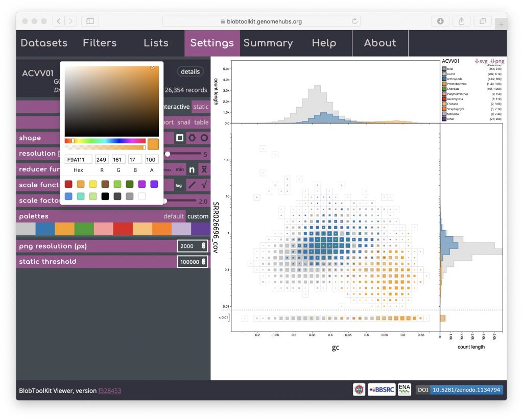523x420 pixels.
Task: Select the square root scale function
Action: (x=204, y=185)
